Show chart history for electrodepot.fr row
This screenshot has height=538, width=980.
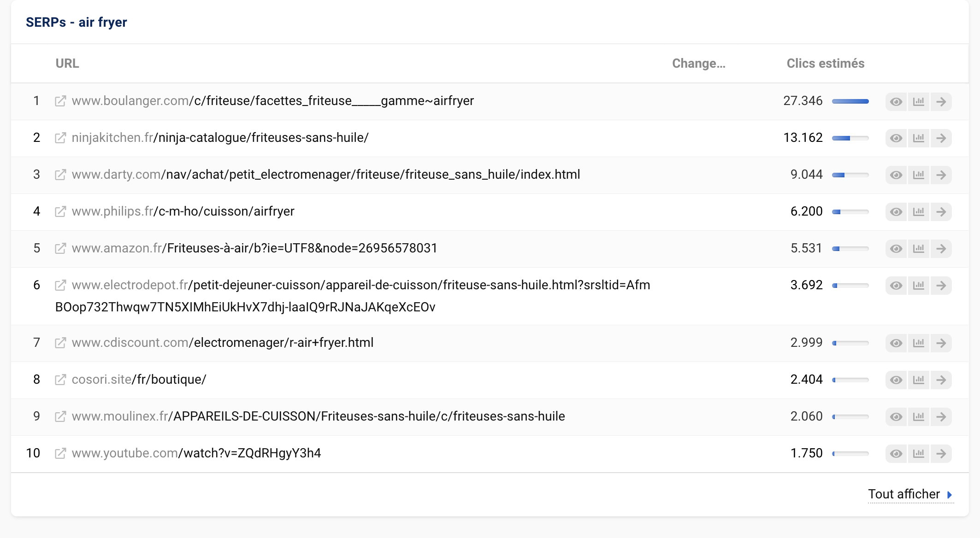pos(919,285)
